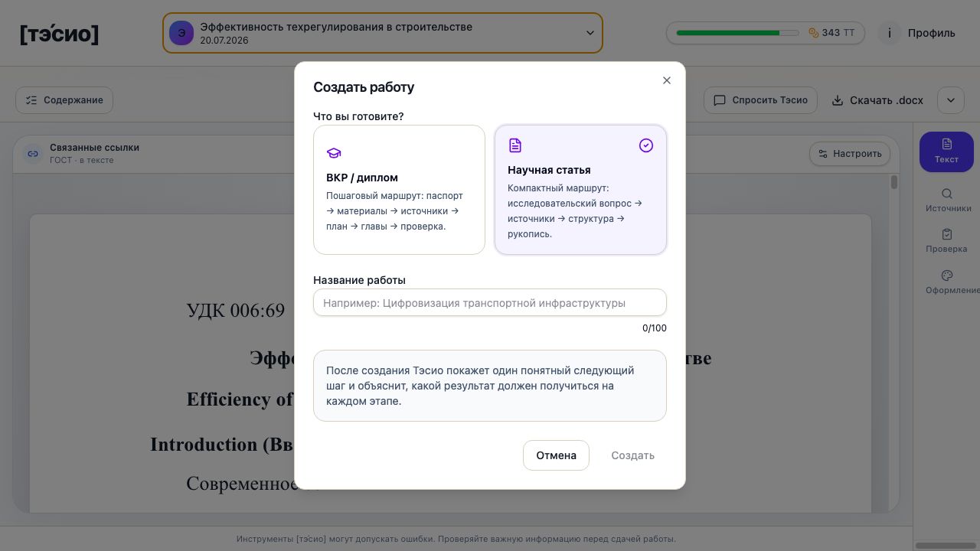The width and height of the screenshot is (980, 551).
Task: Open the Источники search icon in sidebar
Action: coord(947,194)
